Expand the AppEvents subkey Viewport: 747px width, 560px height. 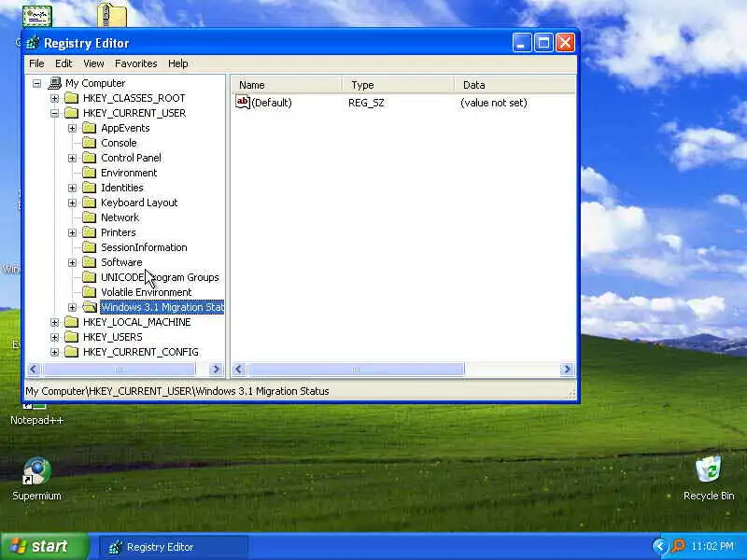72,128
